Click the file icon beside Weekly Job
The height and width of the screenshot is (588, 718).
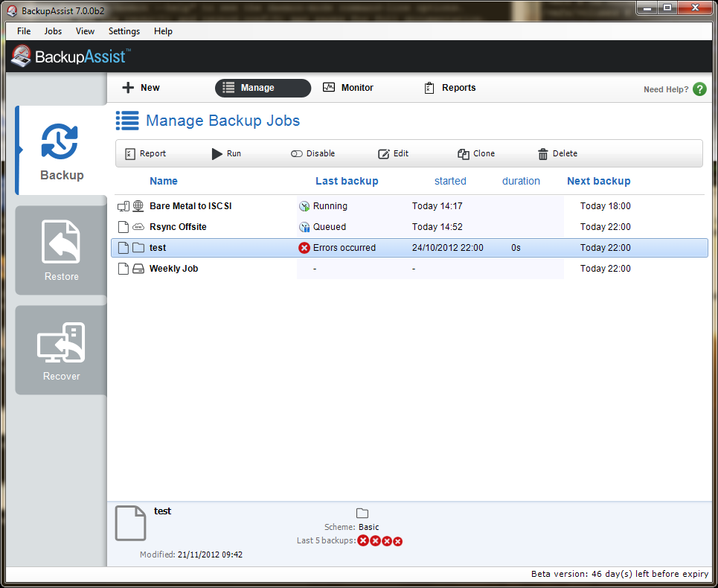point(124,269)
